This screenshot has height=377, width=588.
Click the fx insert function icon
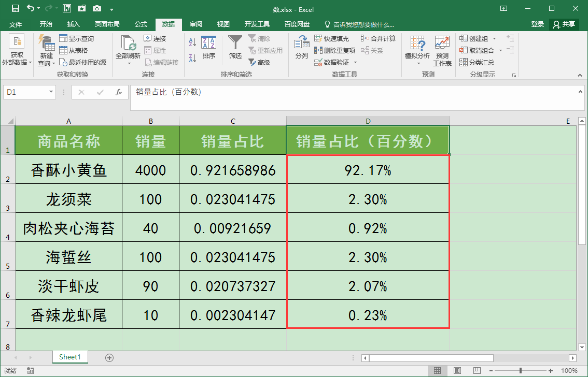pyautogui.click(x=119, y=92)
